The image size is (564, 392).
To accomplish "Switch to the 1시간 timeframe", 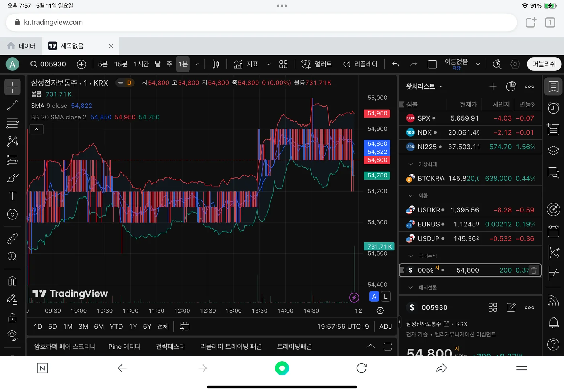I will point(142,64).
